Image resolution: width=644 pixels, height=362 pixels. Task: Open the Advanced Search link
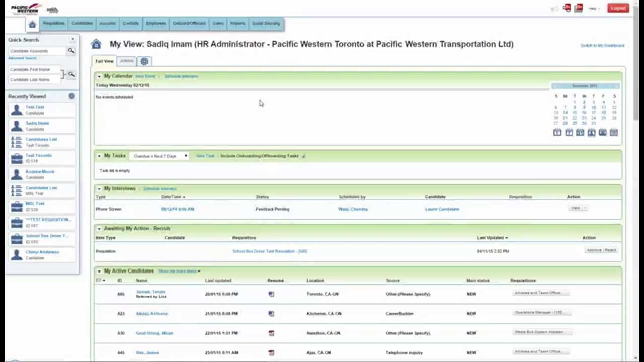pos(22,59)
